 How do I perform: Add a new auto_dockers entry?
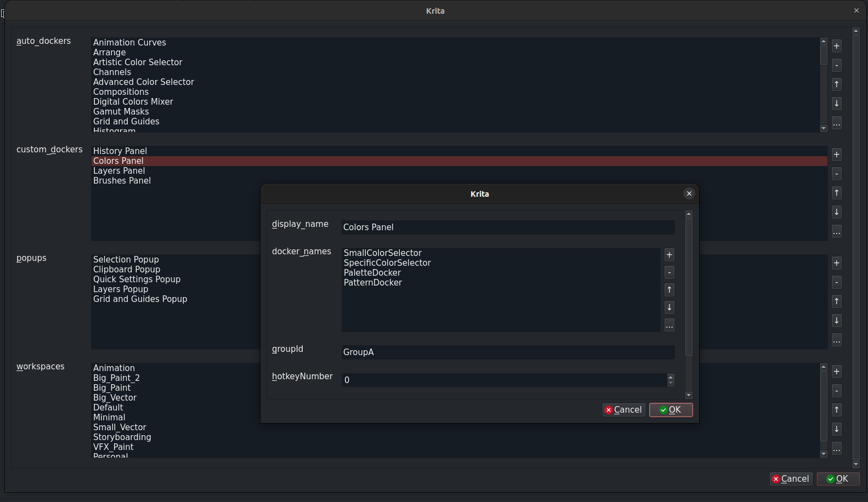click(836, 46)
